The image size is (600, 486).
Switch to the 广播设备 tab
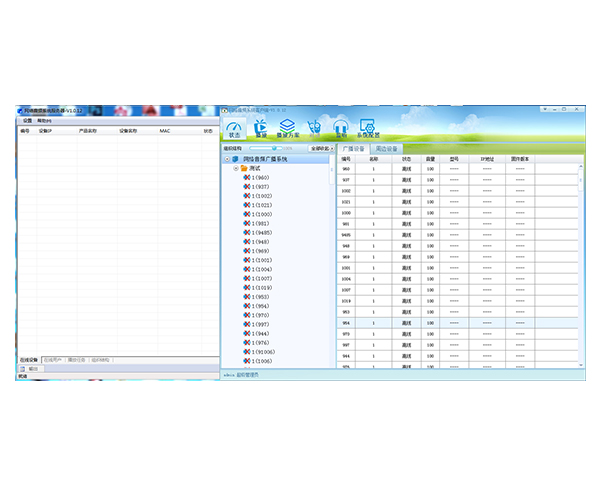tap(354, 149)
